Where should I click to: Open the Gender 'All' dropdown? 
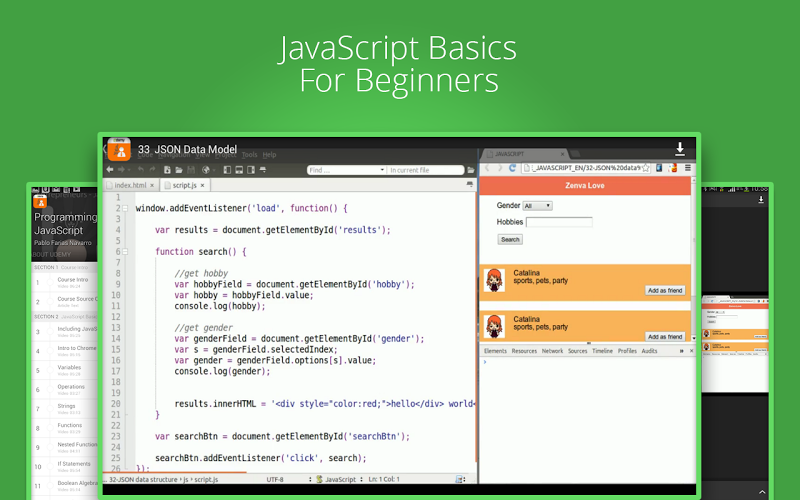[538, 206]
